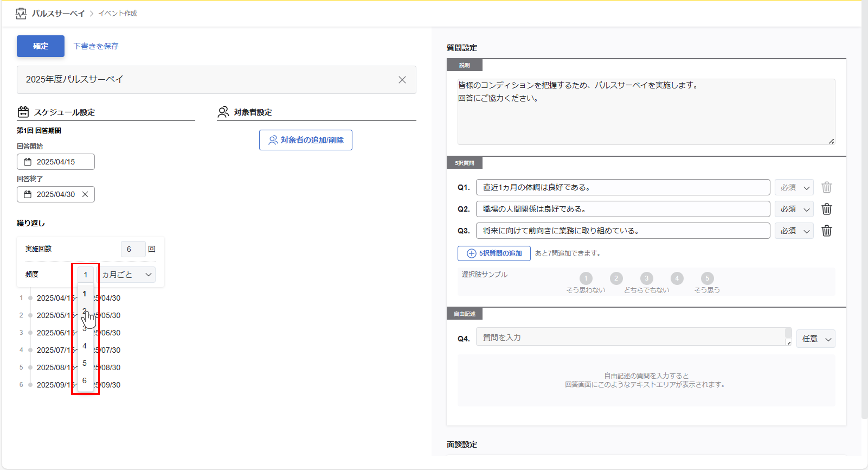The height and width of the screenshot is (470, 868).
Task: Click the 対象者設定 person icon
Action: (x=223, y=112)
